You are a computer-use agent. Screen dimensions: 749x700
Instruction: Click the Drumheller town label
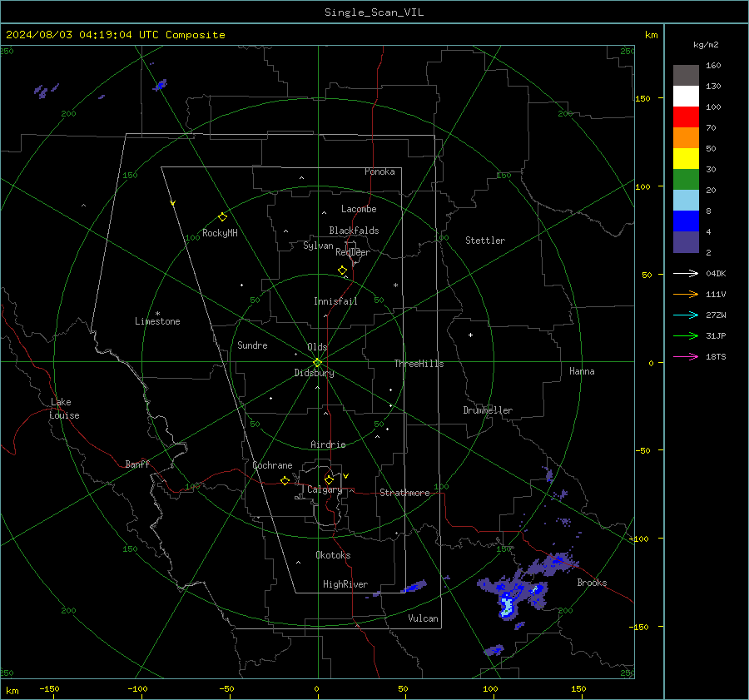[x=488, y=410]
